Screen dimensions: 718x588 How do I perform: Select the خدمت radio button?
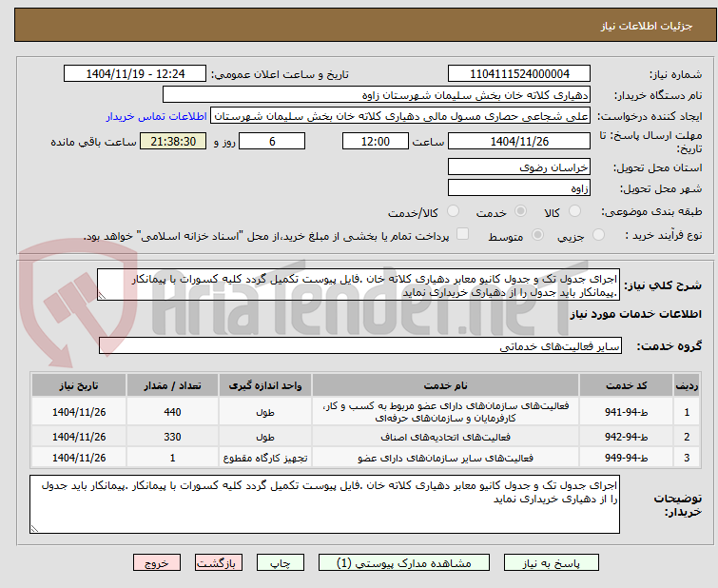(x=520, y=211)
